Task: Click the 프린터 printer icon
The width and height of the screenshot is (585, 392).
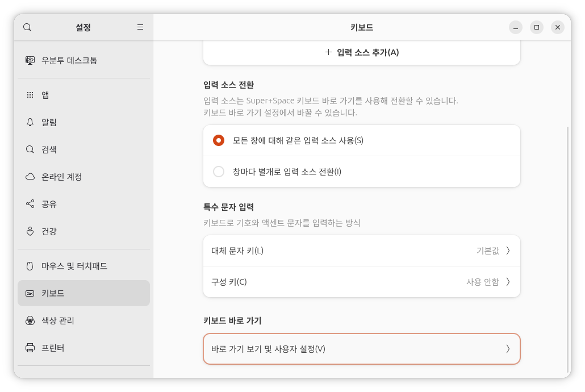Action: (30, 348)
